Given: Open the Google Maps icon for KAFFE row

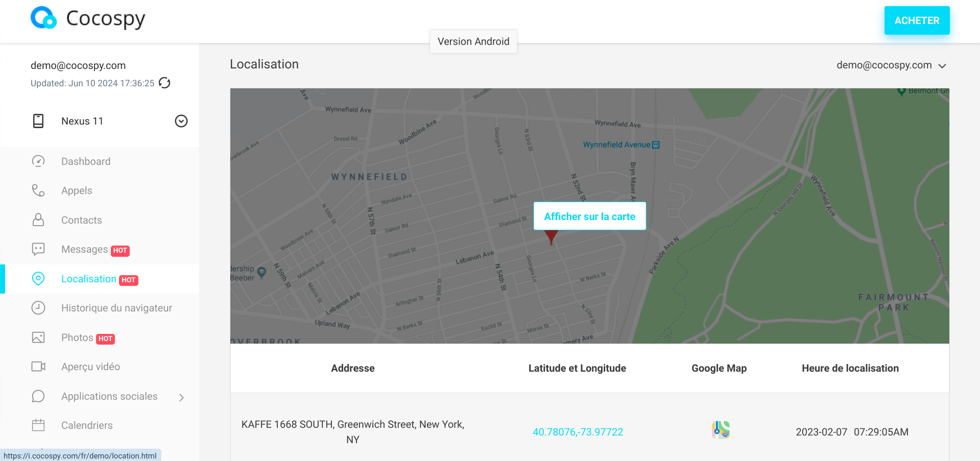Looking at the screenshot, I should pyautogui.click(x=721, y=430).
